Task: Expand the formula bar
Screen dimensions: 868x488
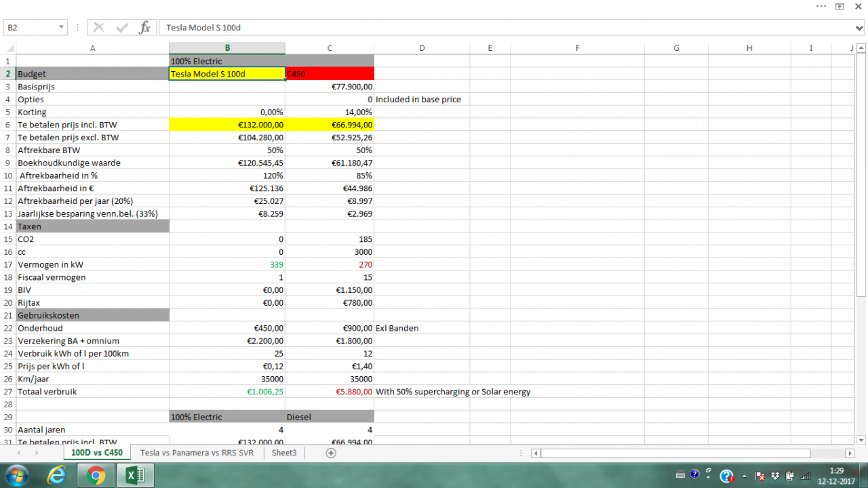Action: 860,28
